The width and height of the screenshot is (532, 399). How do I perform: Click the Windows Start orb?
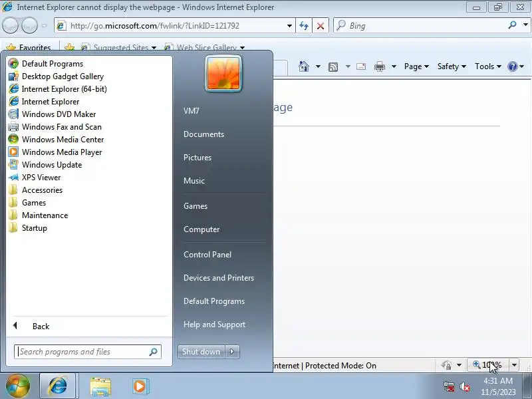click(18, 386)
